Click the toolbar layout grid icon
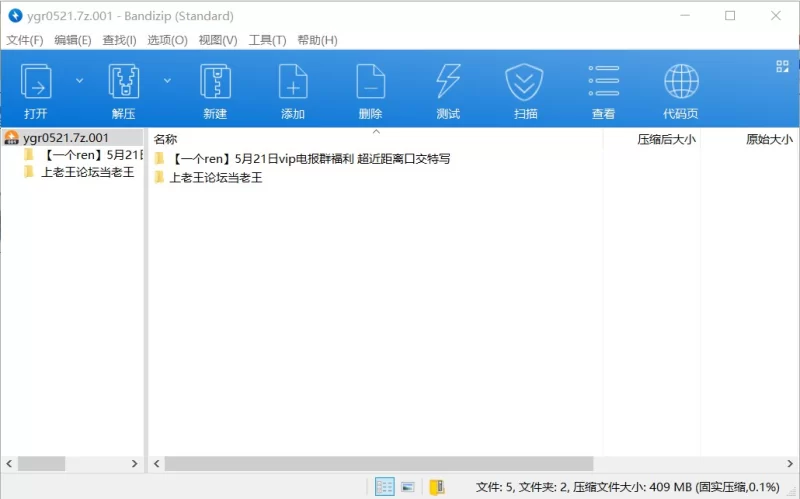The height and width of the screenshot is (499, 800). [782, 66]
